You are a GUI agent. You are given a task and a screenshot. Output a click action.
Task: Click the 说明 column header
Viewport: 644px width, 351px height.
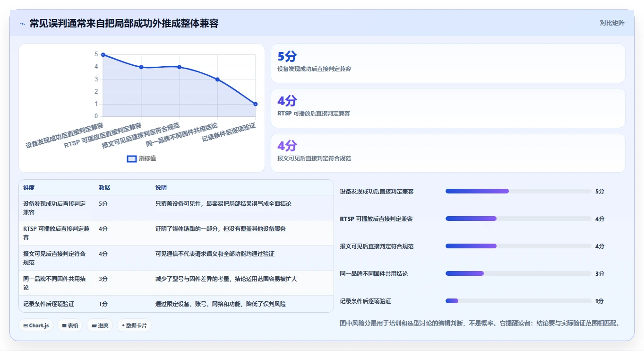pos(161,188)
